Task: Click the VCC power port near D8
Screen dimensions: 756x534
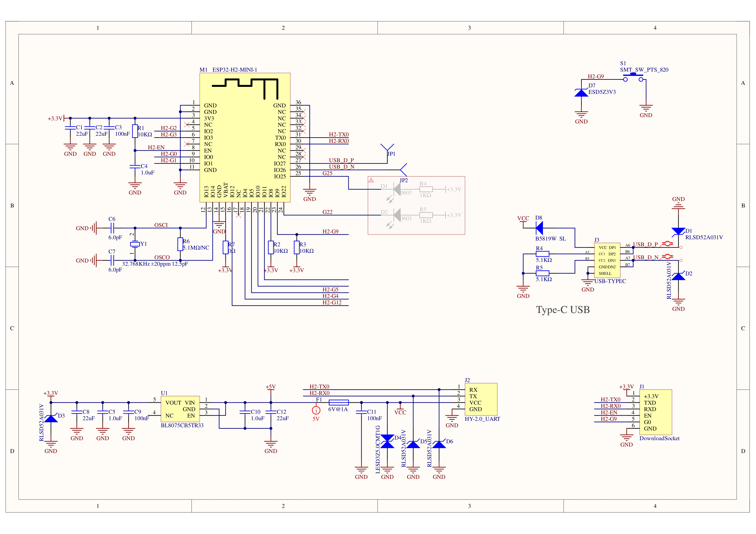Action: pyautogui.click(x=523, y=222)
